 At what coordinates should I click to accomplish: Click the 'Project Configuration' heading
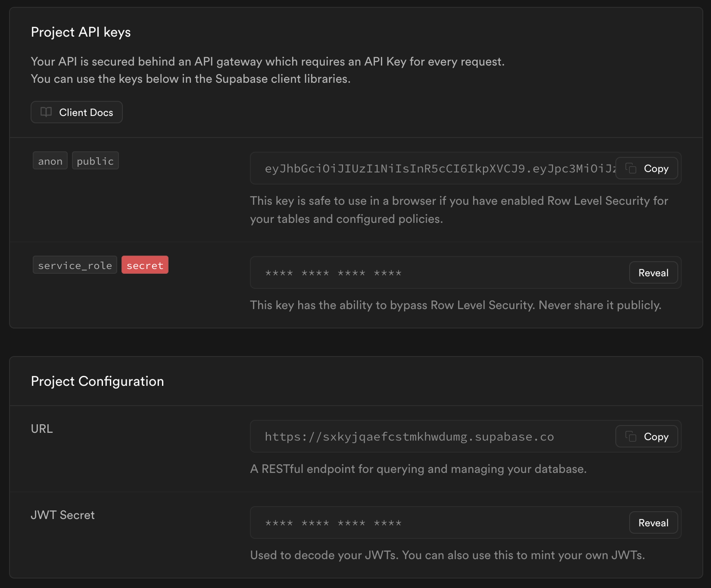click(x=97, y=382)
